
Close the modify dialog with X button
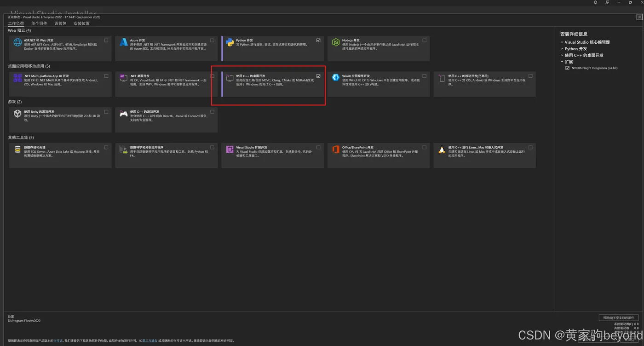click(x=639, y=17)
